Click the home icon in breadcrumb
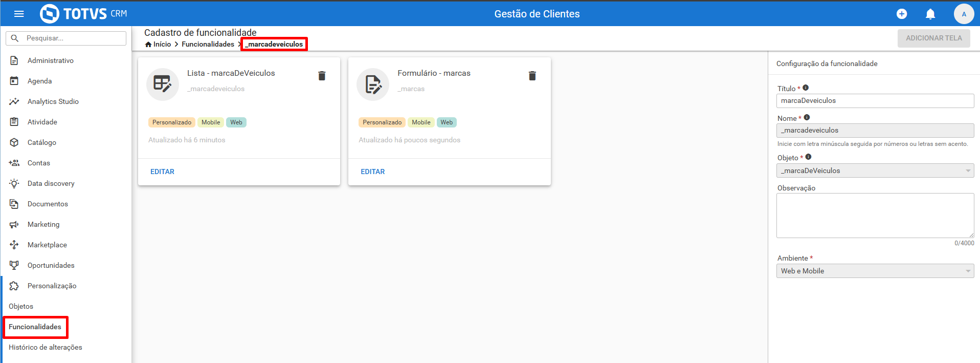Screen dimensions: 980x363 148,45
